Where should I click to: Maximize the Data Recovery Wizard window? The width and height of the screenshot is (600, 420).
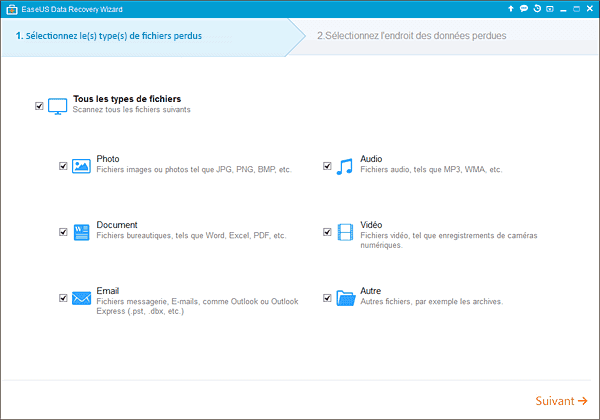[576, 9]
